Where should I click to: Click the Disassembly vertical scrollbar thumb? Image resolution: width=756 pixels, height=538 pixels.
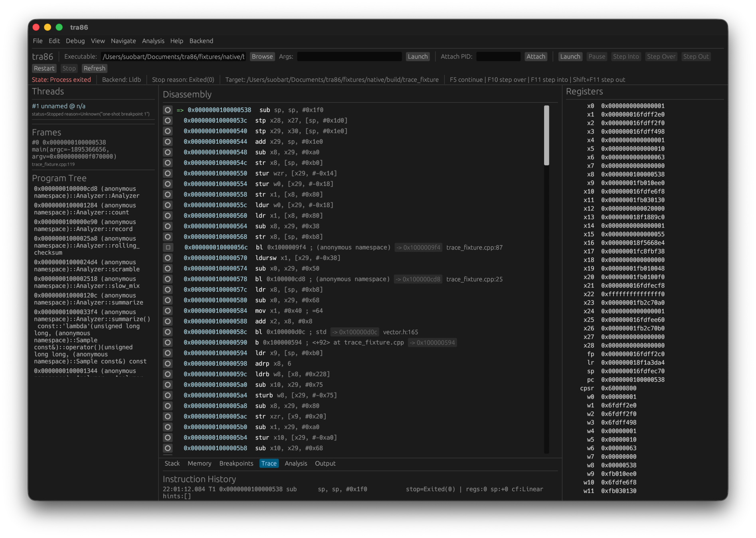coord(546,135)
